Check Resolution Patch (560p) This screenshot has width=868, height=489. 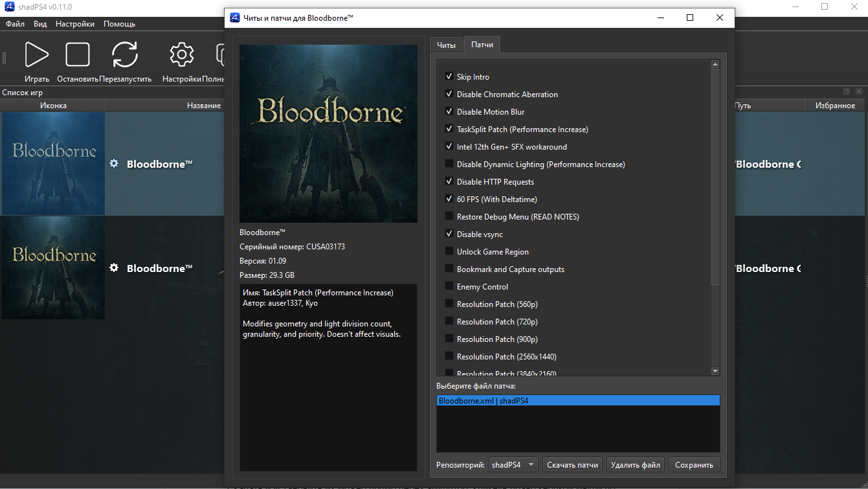pos(449,304)
